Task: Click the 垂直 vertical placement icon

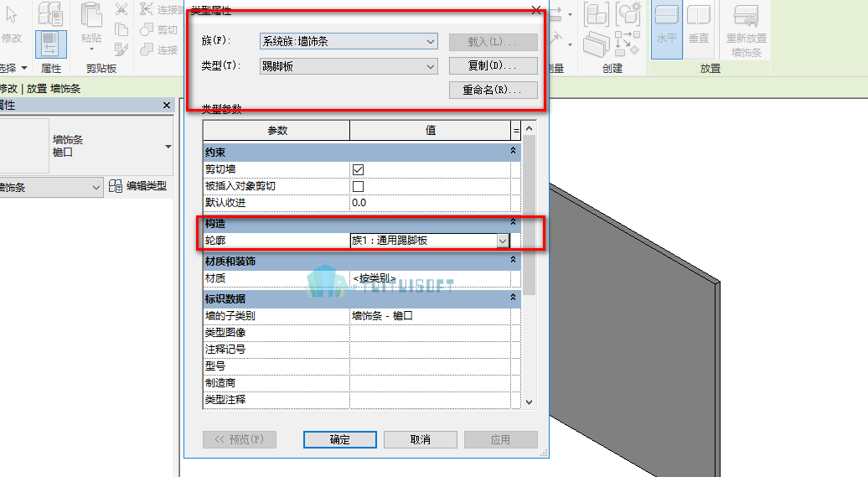Action: pyautogui.click(x=699, y=15)
